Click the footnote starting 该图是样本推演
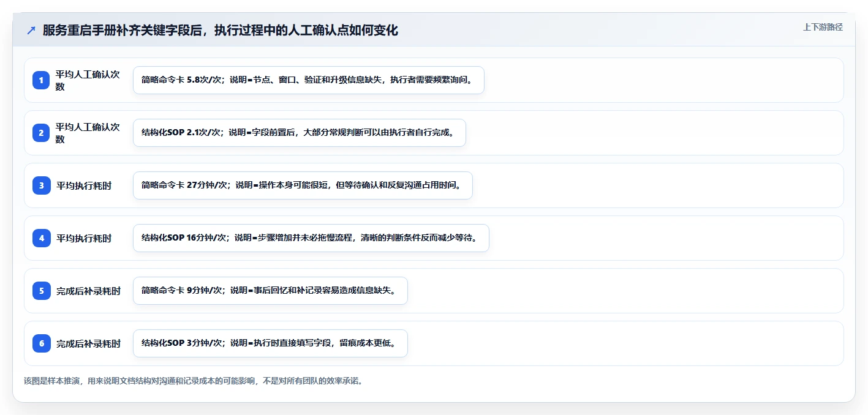Viewport: 868px width, 415px height. coord(195,381)
